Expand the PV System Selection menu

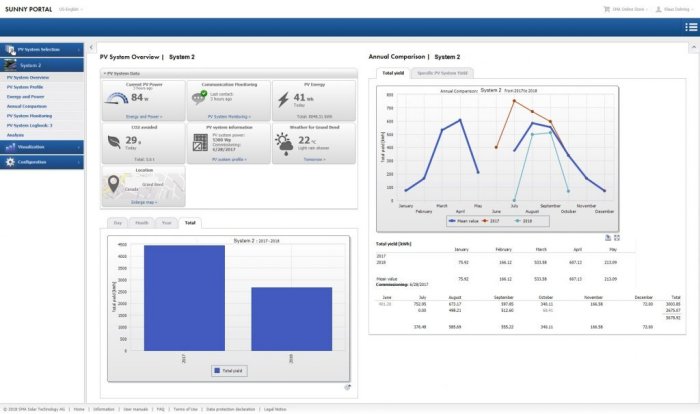[x=43, y=49]
